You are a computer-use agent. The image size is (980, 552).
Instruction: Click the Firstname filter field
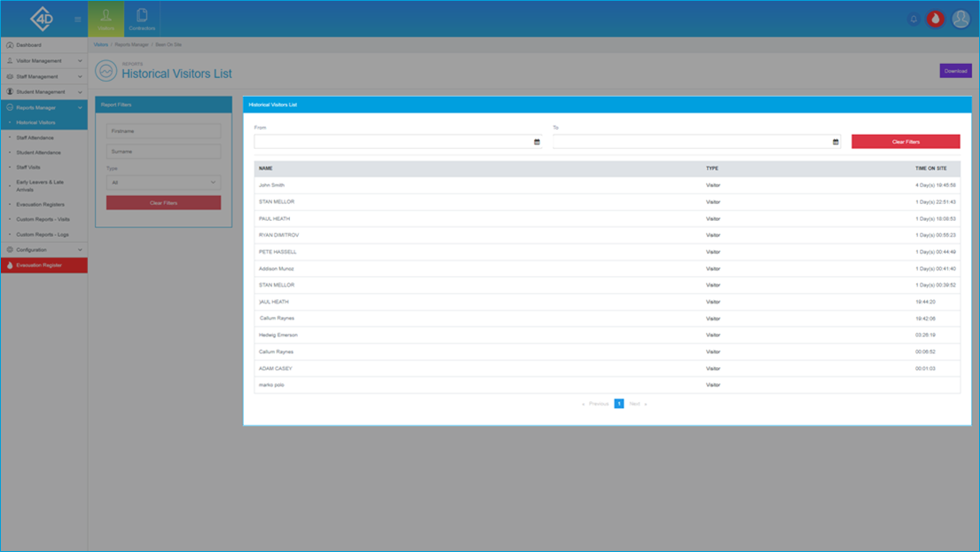point(163,131)
